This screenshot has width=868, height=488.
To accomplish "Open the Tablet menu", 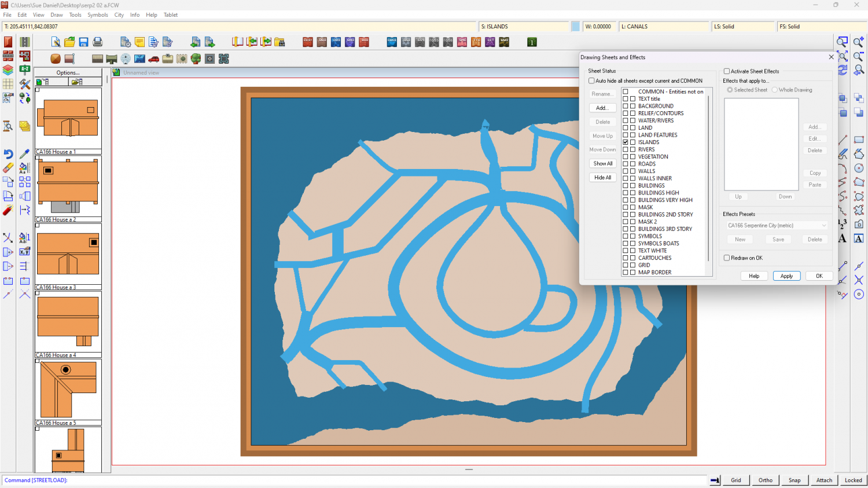I will click(171, 15).
